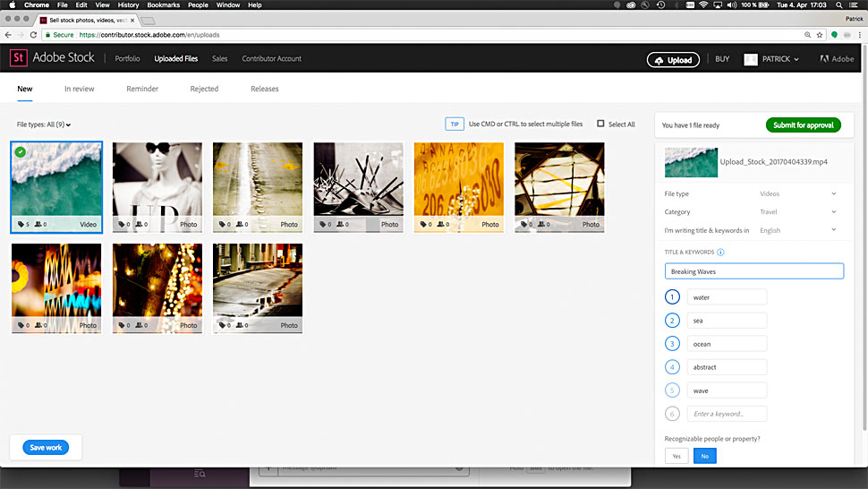Tick the Select All checkbox
Image resolution: width=868 pixels, height=489 pixels.
(x=600, y=124)
